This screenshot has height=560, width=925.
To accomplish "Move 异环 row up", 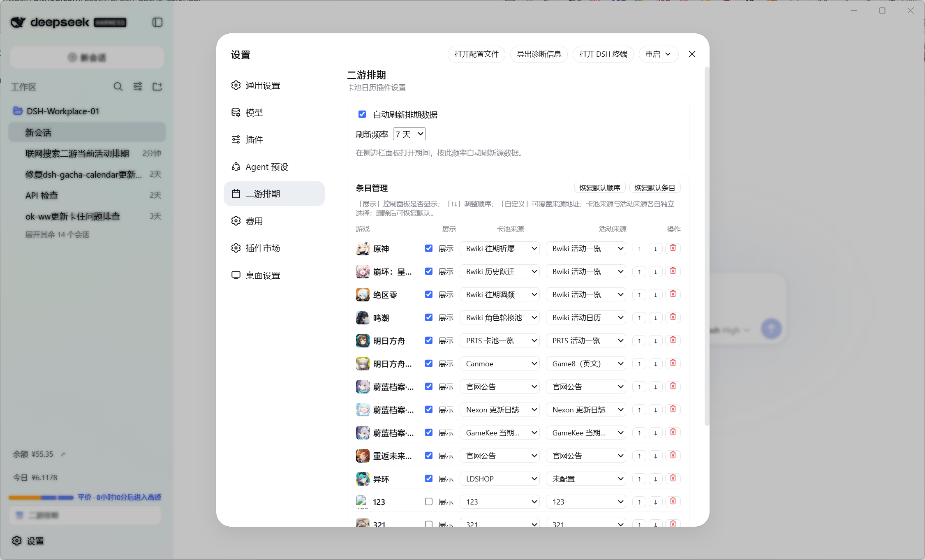I will tap(639, 479).
